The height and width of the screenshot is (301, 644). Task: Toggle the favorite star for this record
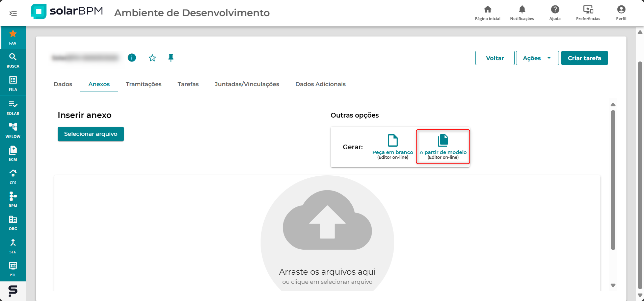[152, 58]
